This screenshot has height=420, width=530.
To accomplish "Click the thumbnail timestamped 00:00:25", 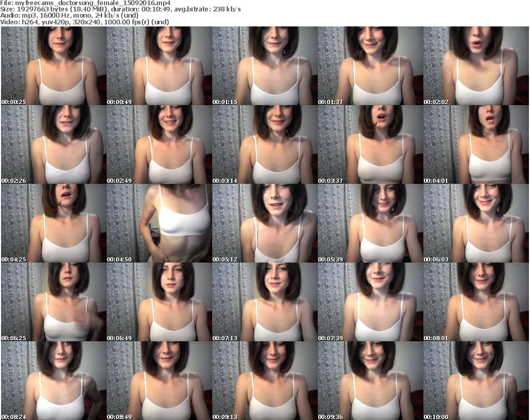I will 53,66.
